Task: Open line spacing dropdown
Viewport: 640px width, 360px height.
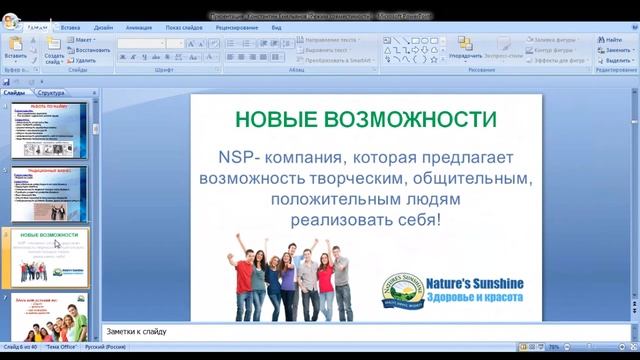Action: pyautogui.click(x=287, y=44)
